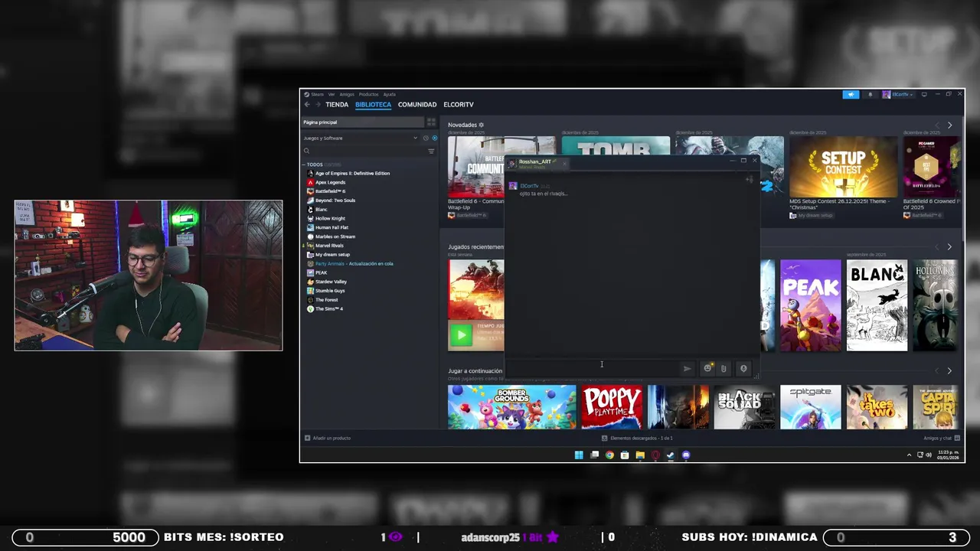Open the Poppy Playtime game thumbnail

coord(612,407)
